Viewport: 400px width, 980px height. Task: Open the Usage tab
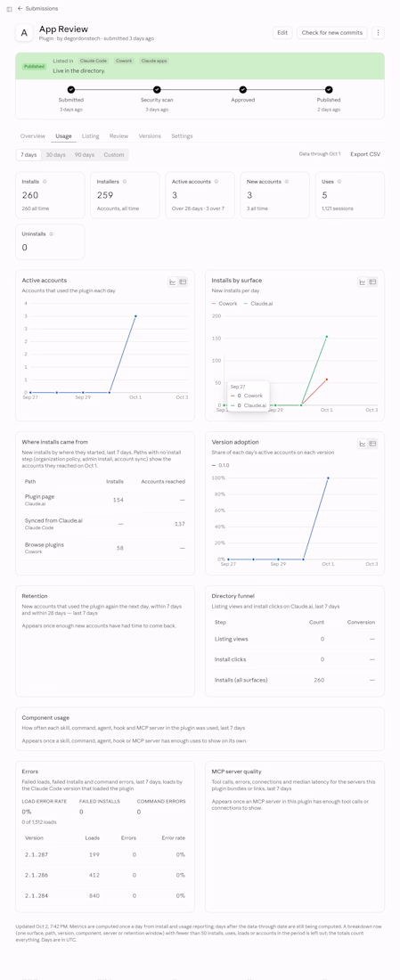coord(64,135)
